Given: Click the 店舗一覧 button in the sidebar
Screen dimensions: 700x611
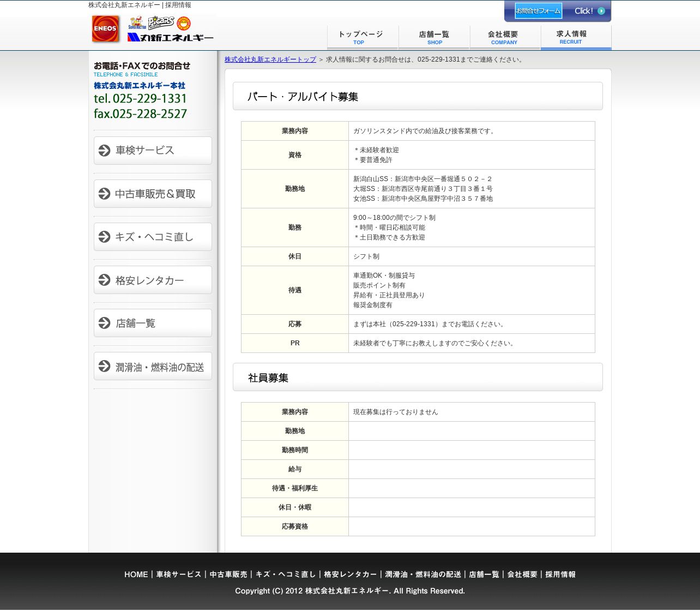Looking at the screenshot, I should coord(153,323).
